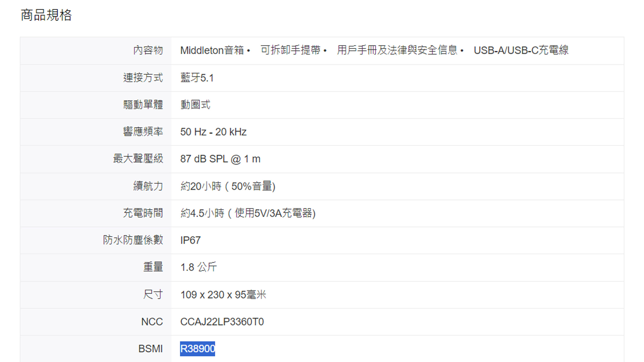This screenshot has height=362, width=644.
Task: Click the 1.8 公斤 weight value
Action: click(198, 267)
